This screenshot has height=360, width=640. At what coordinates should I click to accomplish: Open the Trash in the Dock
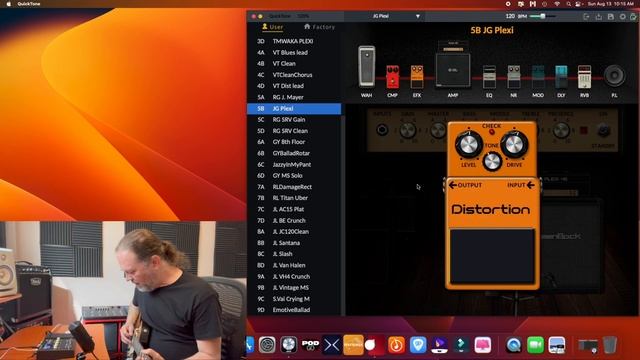609,345
